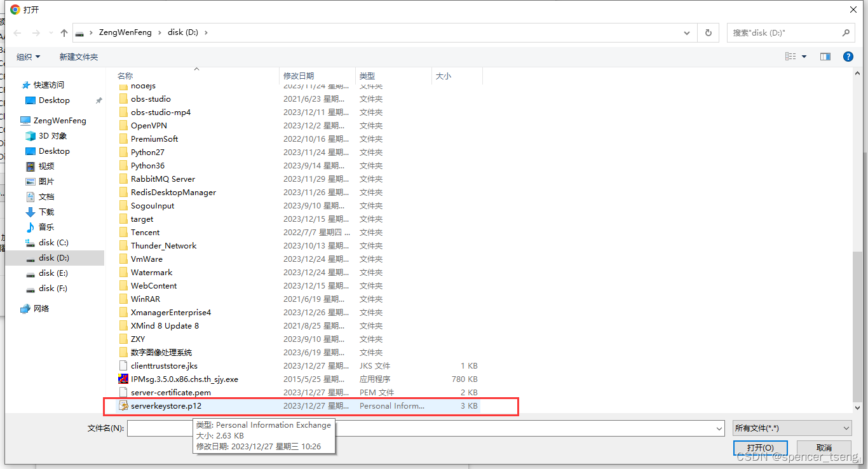
Task: Expand the 组织 dropdown menu
Action: [29, 57]
